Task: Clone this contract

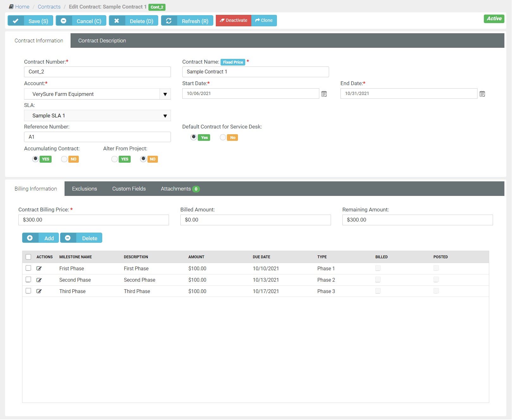Action: pos(264,21)
